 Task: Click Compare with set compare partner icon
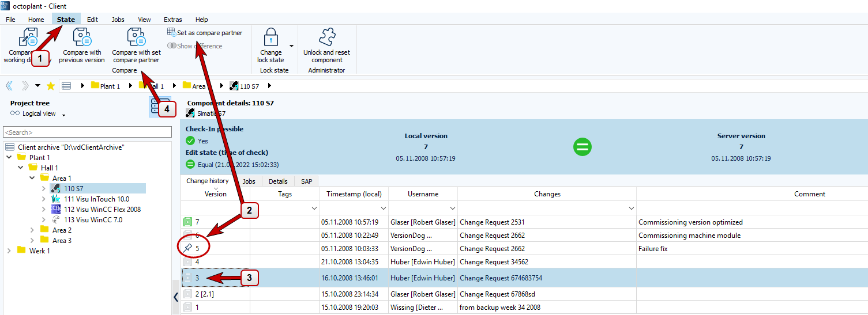coord(136,37)
